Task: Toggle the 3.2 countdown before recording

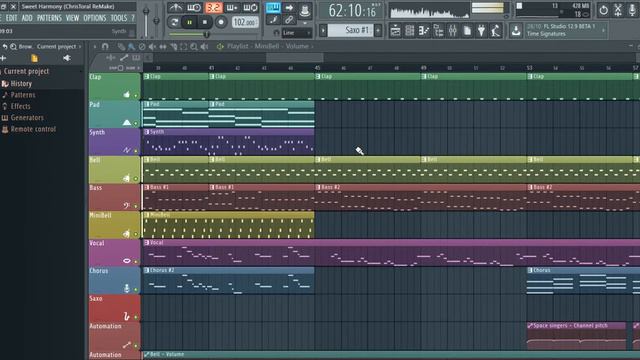Action: 213,7
